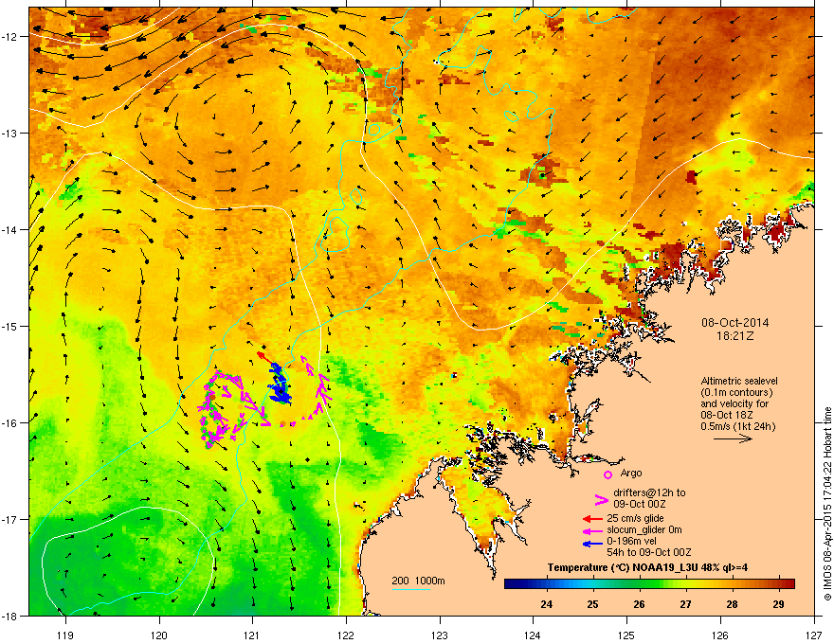Click the IMOS copyright vertical text
834x644 pixels.
click(827, 503)
